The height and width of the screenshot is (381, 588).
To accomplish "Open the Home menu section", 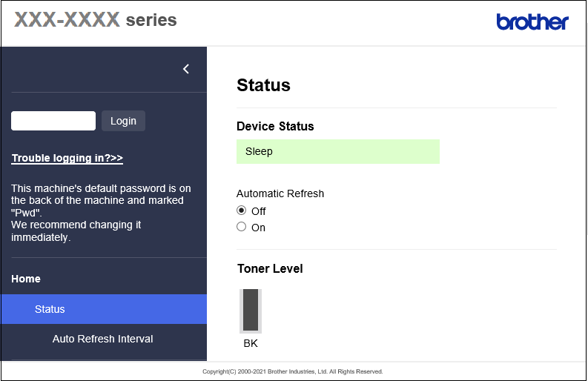I will pos(26,279).
